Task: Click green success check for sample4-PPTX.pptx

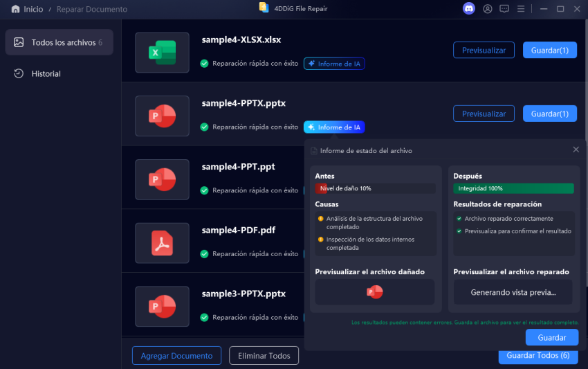Action: [x=204, y=127]
